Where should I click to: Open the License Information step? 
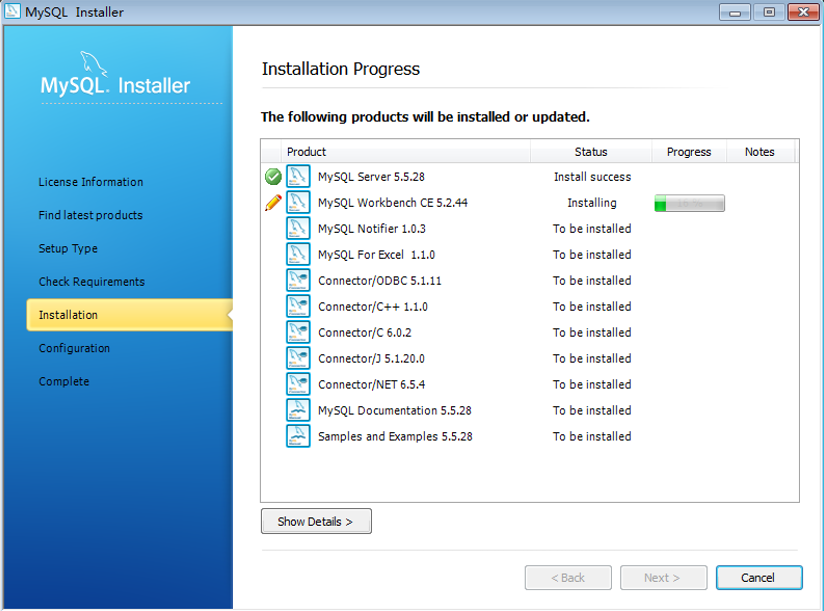pos(90,182)
